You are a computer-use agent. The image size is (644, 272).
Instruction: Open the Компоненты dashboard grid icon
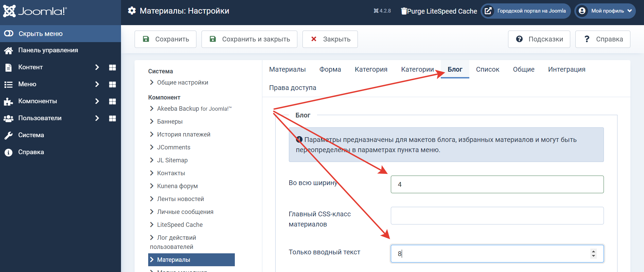point(112,101)
